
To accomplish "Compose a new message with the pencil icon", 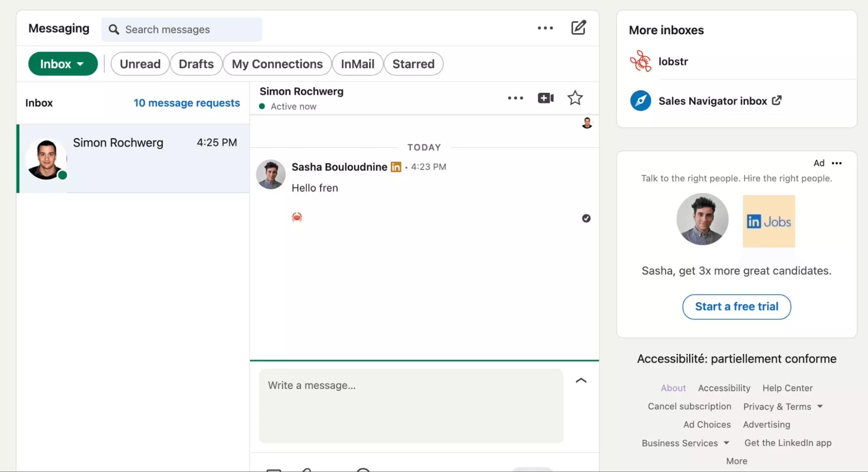I will tap(578, 27).
